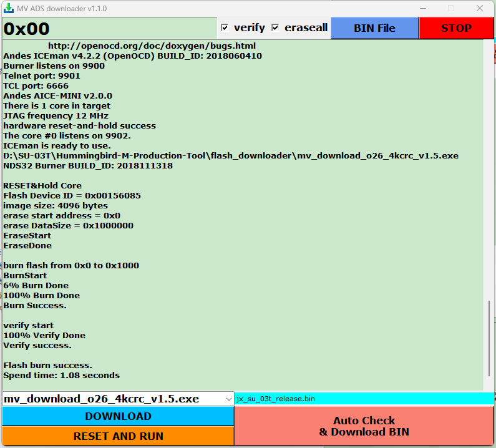Disable the eraseall checkbox

(x=275, y=28)
